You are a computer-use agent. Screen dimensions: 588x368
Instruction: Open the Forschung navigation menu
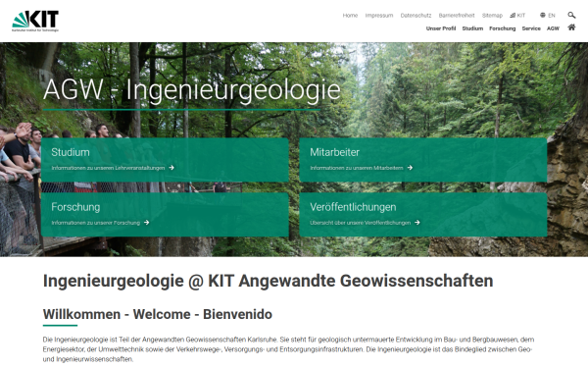pyautogui.click(x=502, y=28)
